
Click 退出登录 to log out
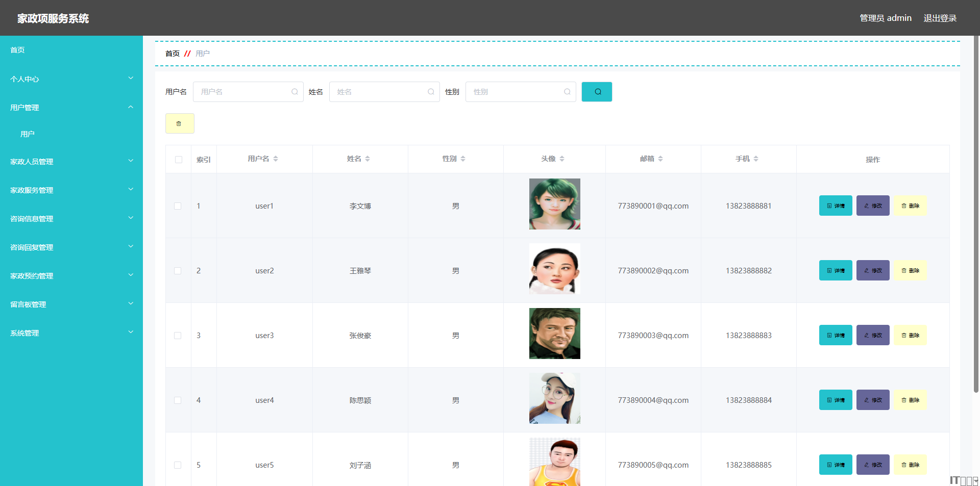[940, 18]
